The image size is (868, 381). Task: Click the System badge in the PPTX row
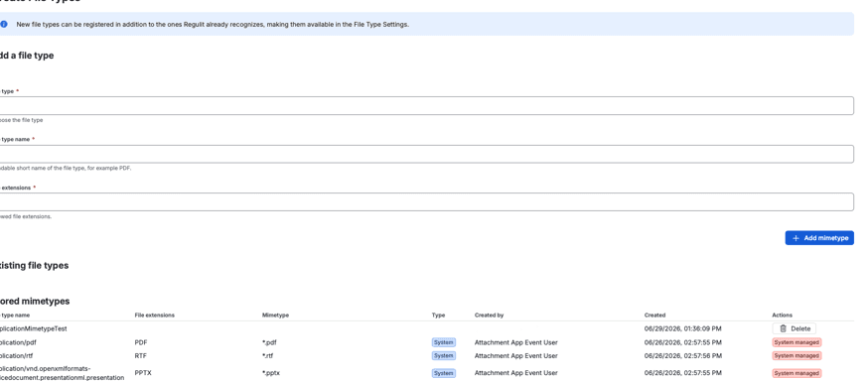coord(443,373)
